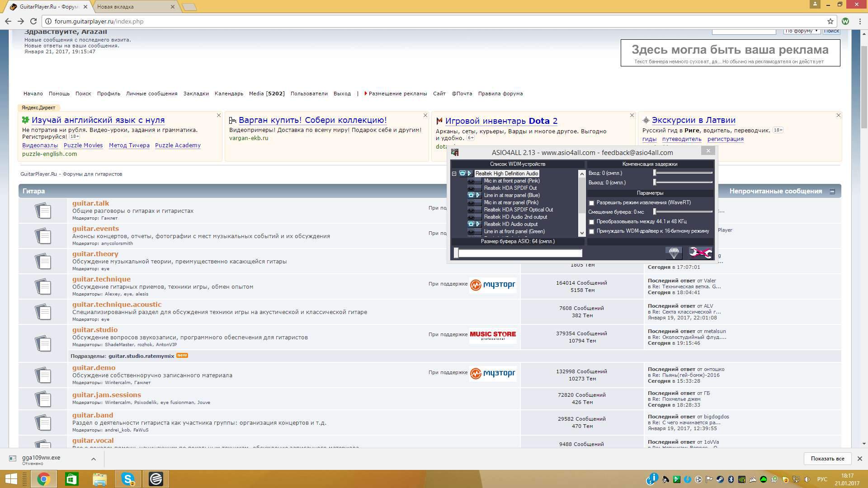This screenshot has width=868, height=488.
Task: Open gga109ww.exe download options chevron
Action: pyautogui.click(x=93, y=459)
